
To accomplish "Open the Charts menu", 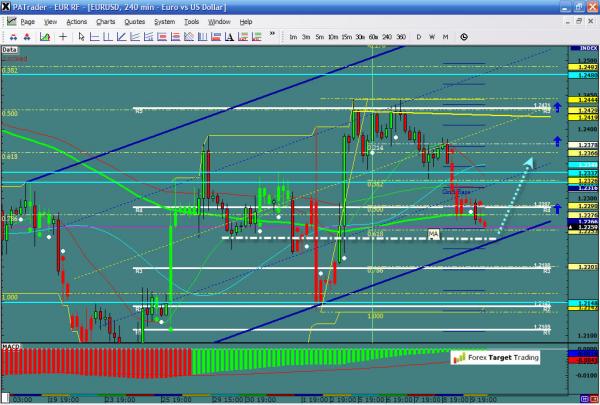I will (x=103, y=20).
